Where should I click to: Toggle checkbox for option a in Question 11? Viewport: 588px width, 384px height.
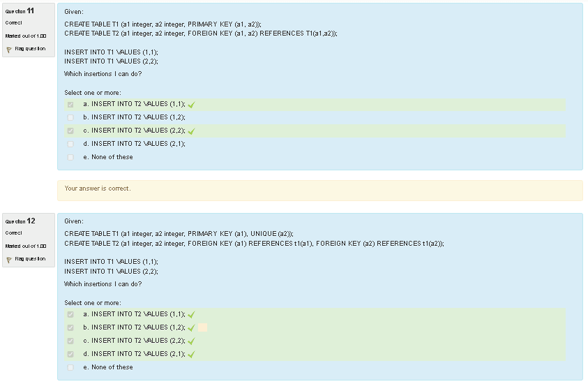coord(70,105)
